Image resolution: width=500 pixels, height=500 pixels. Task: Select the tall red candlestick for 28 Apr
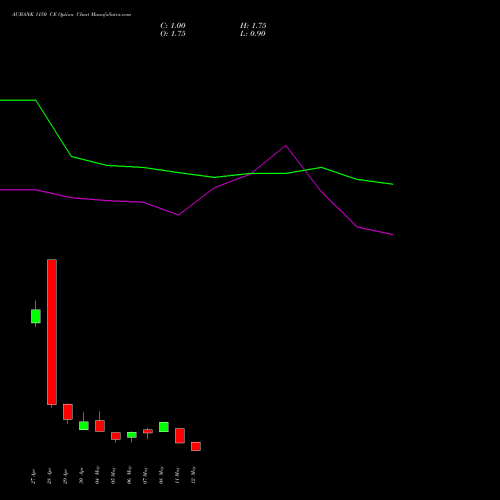[x=52, y=332]
